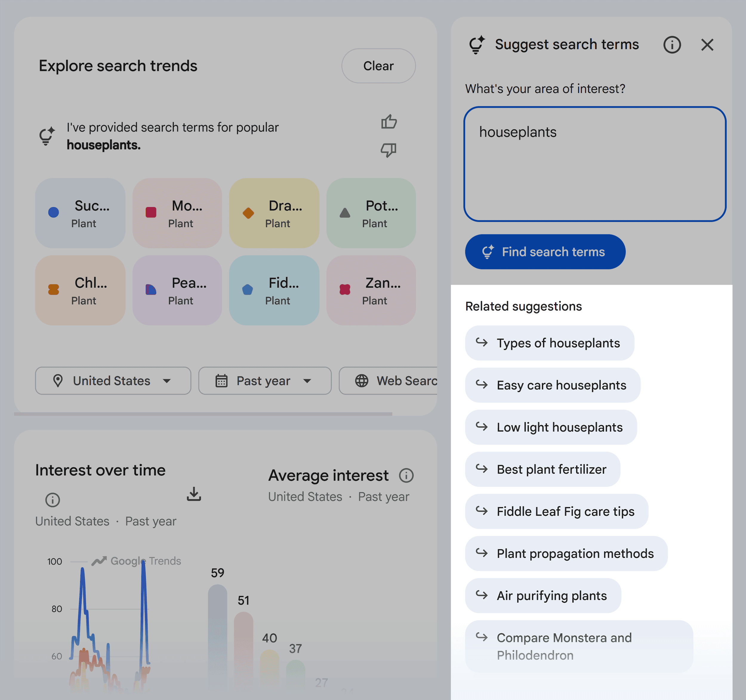The image size is (746, 700).
Task: Click the Clear button in Explore search trends
Action: pos(378,66)
